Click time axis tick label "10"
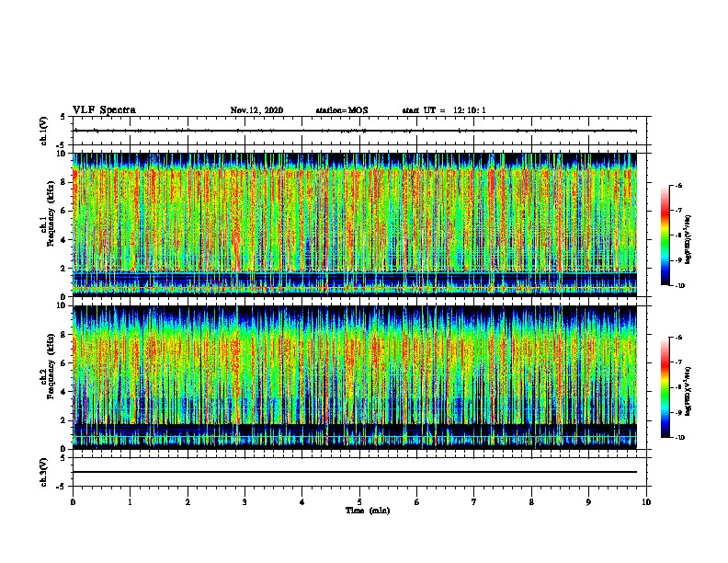 click(x=646, y=502)
